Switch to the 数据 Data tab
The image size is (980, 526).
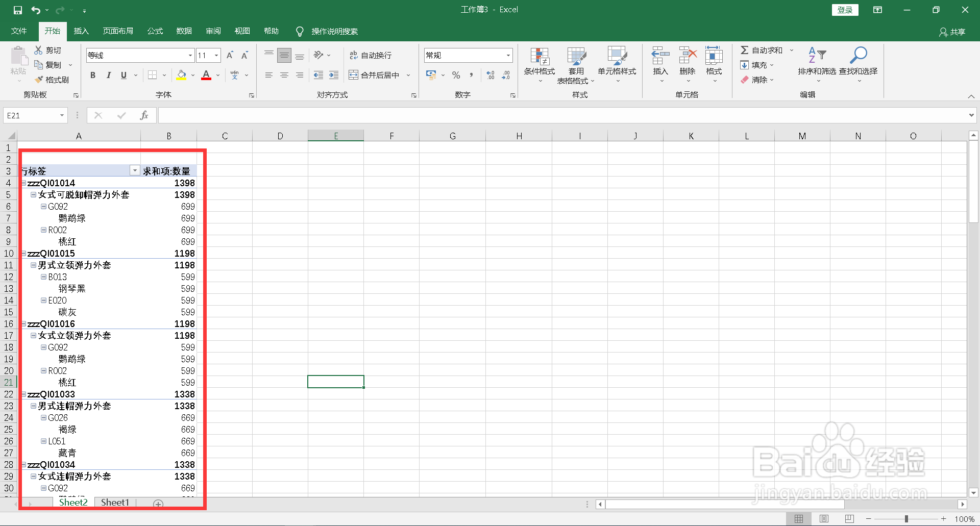point(184,31)
